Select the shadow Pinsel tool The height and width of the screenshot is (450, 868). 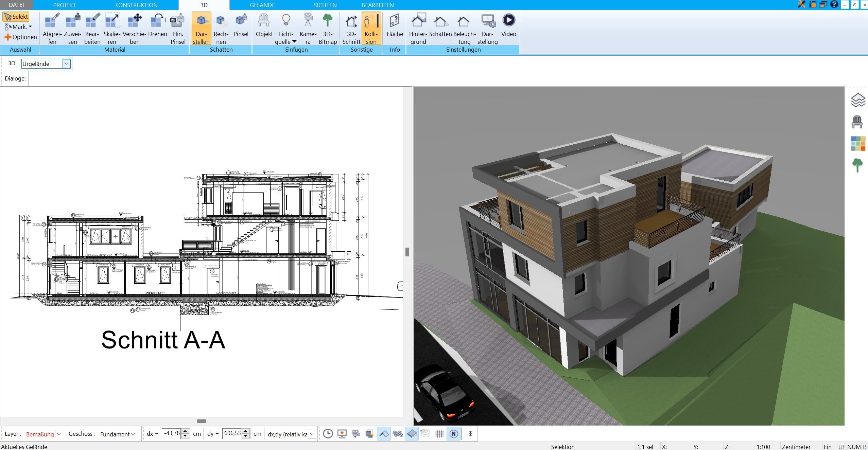pos(241,25)
